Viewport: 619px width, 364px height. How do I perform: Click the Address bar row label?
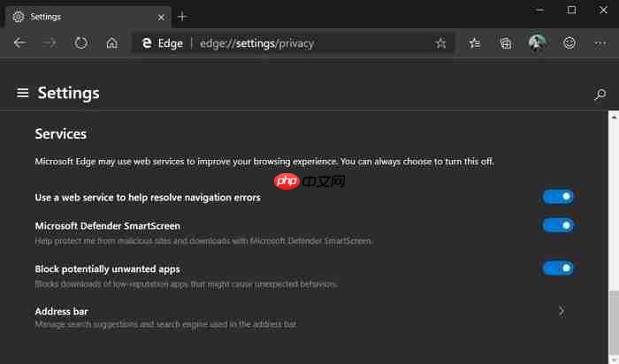tap(61, 311)
